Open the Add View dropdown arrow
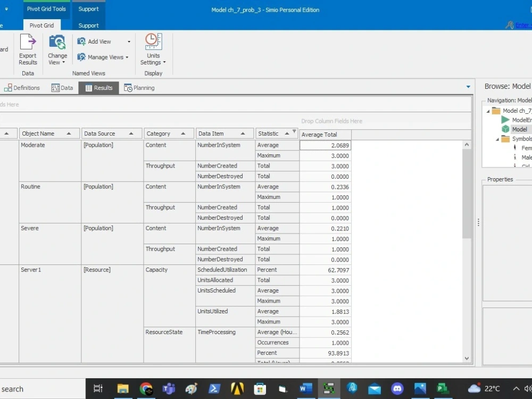 129,41
